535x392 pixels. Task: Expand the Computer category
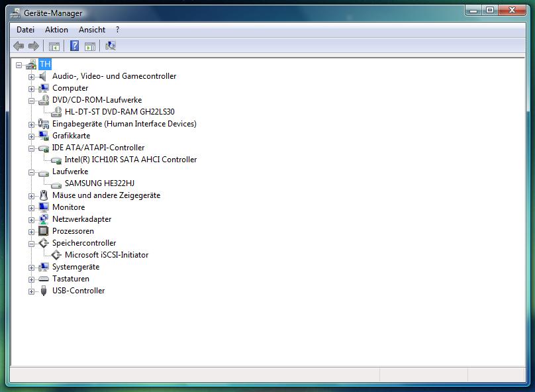[31, 89]
